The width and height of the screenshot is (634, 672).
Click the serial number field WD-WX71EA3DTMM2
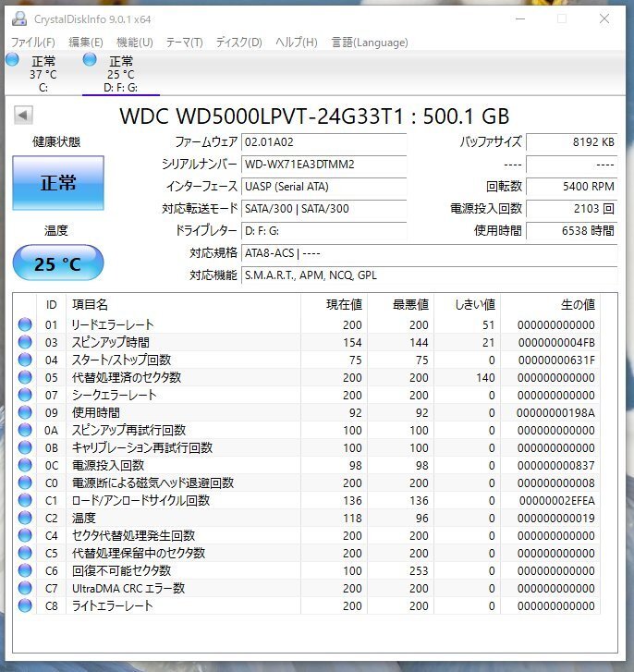click(323, 165)
